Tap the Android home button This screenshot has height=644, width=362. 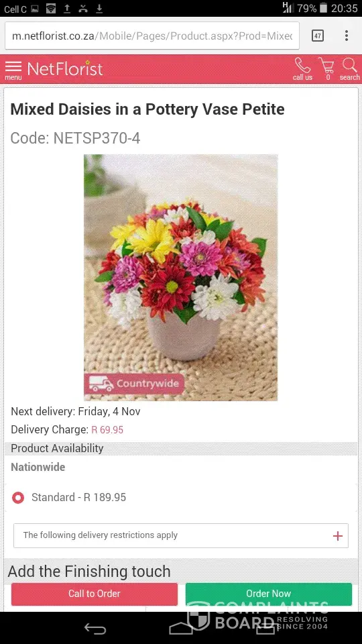[181, 629]
